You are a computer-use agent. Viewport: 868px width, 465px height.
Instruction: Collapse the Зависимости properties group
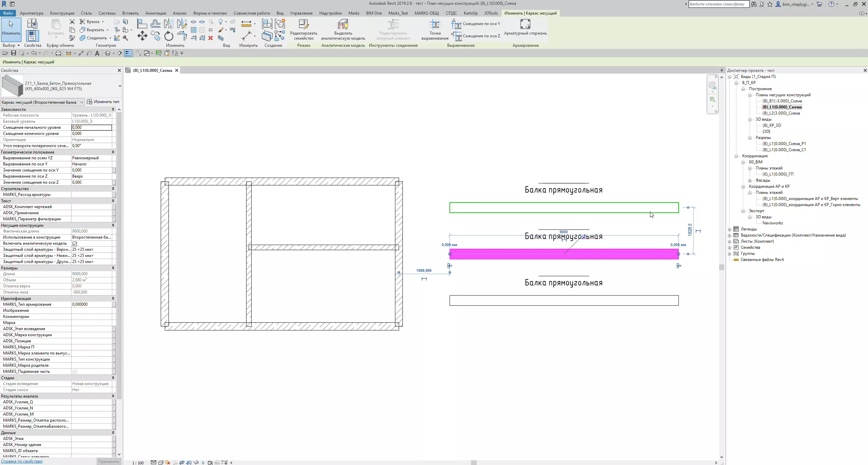[113, 109]
